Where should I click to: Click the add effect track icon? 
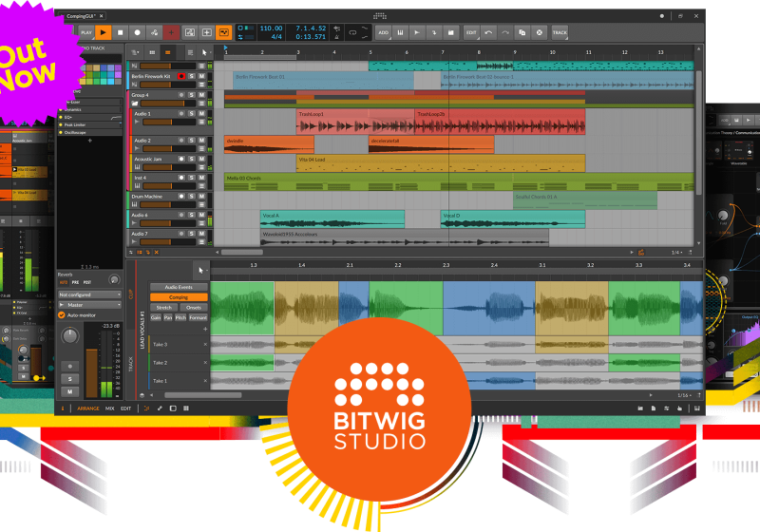point(434,32)
